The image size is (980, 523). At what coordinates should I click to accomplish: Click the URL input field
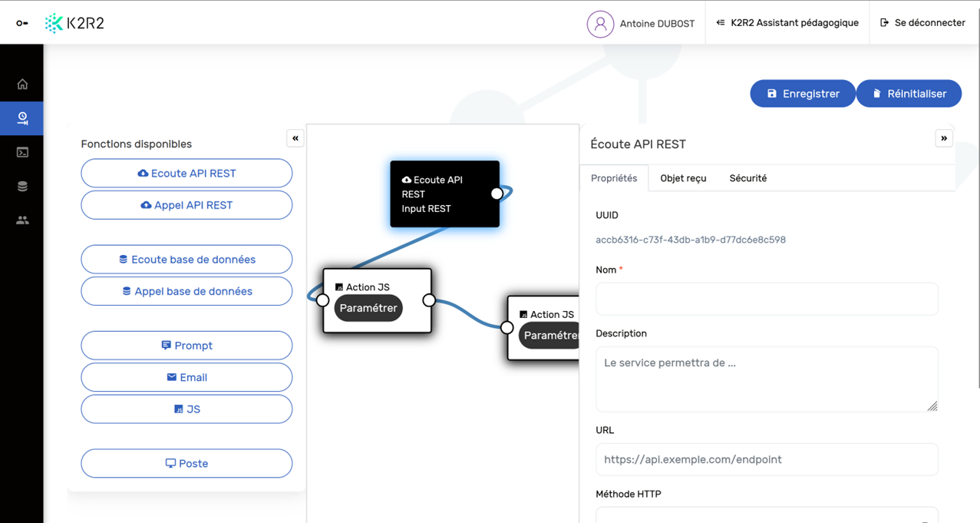coord(766,459)
